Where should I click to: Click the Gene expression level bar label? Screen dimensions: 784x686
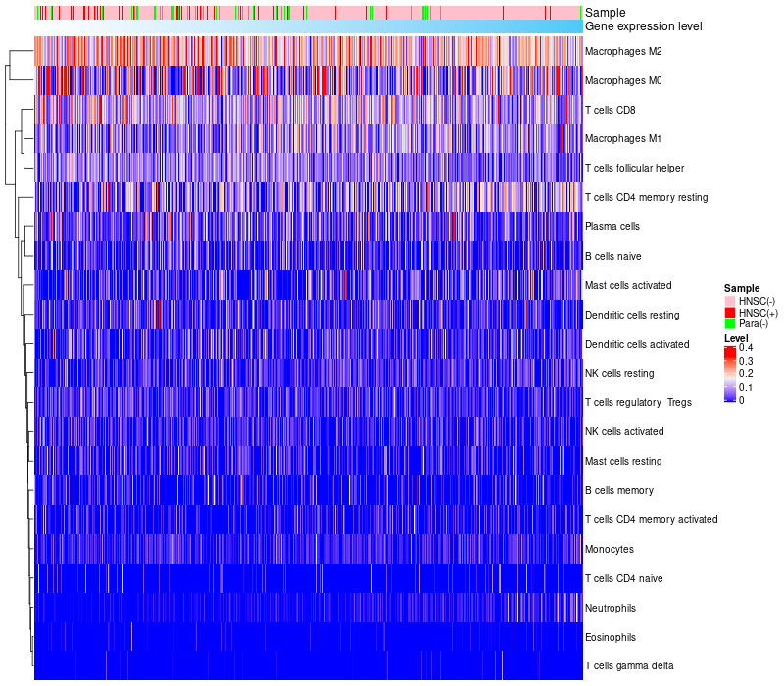643,26
